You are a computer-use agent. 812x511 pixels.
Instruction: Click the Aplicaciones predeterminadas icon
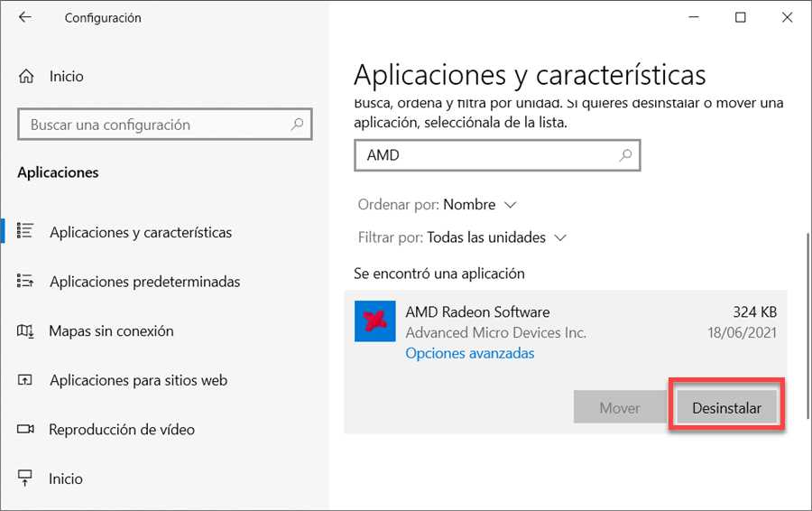point(25,281)
